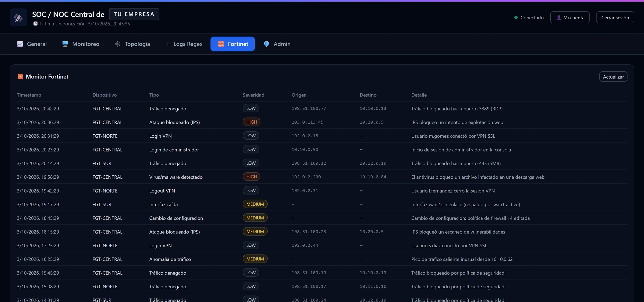Click MEDIUM badge on Cambio de configuración row
The width and height of the screenshot is (644, 302).
[255, 218]
